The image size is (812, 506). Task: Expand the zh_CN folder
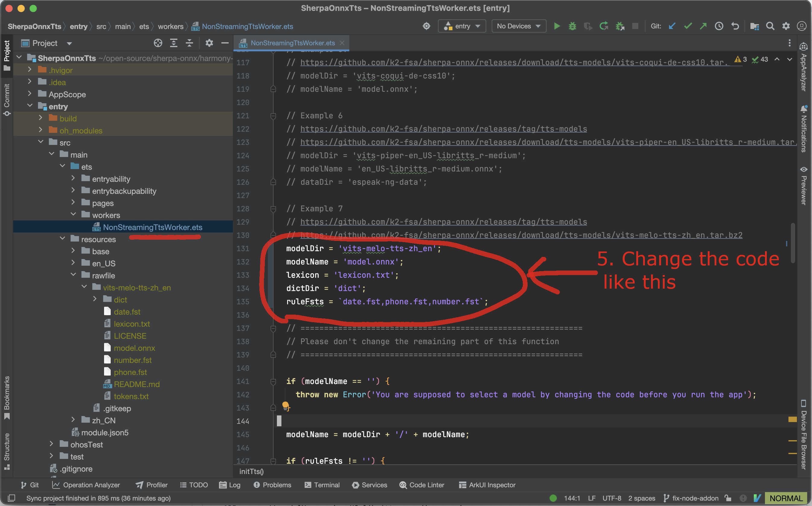(x=73, y=420)
